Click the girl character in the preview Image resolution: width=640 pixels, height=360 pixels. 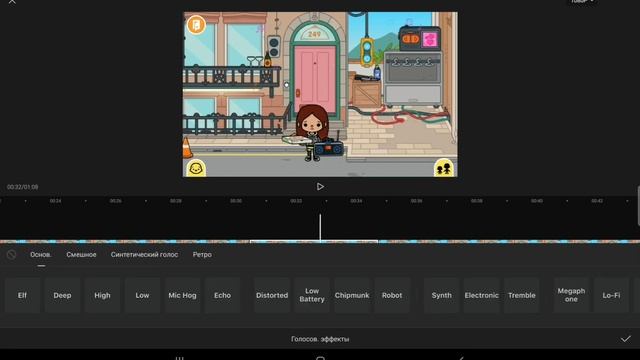(x=312, y=132)
